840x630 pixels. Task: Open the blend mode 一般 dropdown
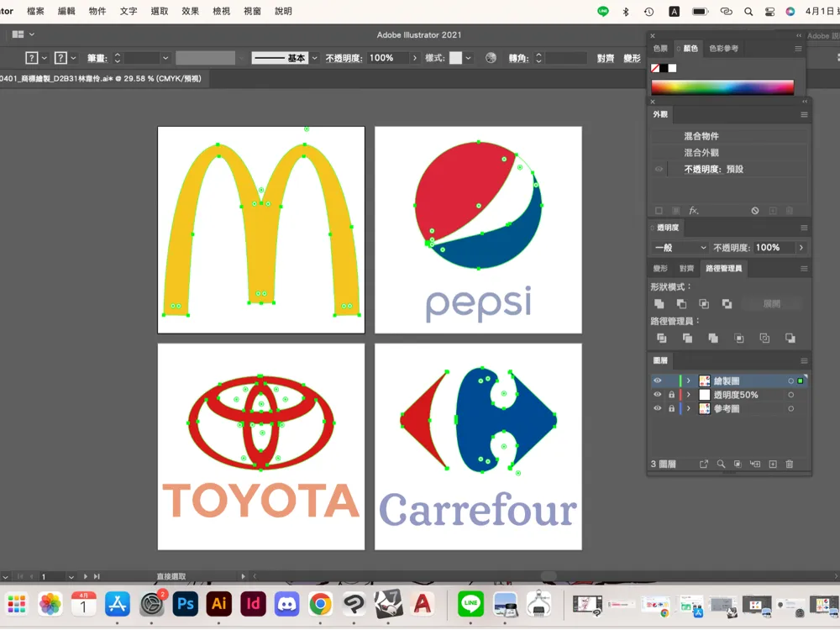680,248
